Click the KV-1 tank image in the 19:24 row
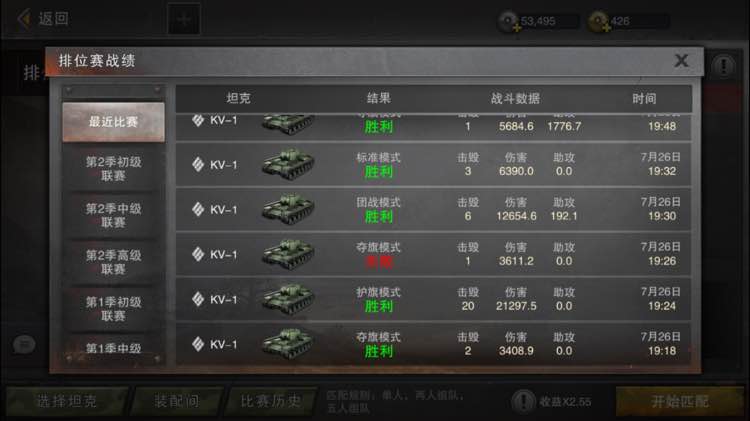750x421 pixels. point(288,299)
